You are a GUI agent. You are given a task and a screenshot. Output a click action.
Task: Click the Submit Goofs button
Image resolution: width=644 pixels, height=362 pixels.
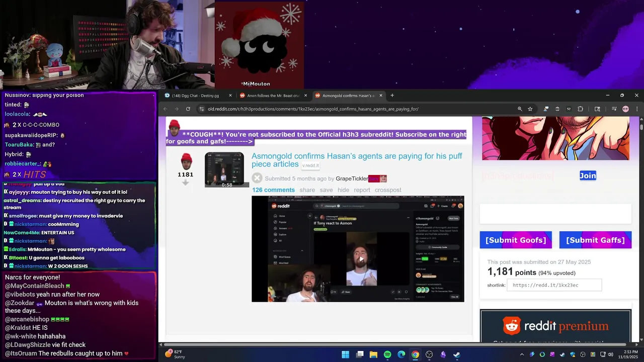[x=516, y=240]
